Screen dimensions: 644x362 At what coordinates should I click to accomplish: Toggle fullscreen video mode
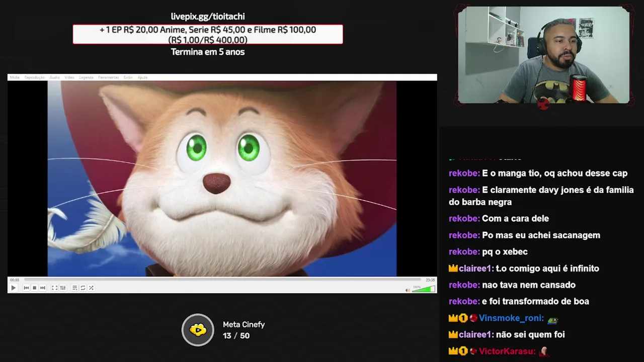pos(54,288)
